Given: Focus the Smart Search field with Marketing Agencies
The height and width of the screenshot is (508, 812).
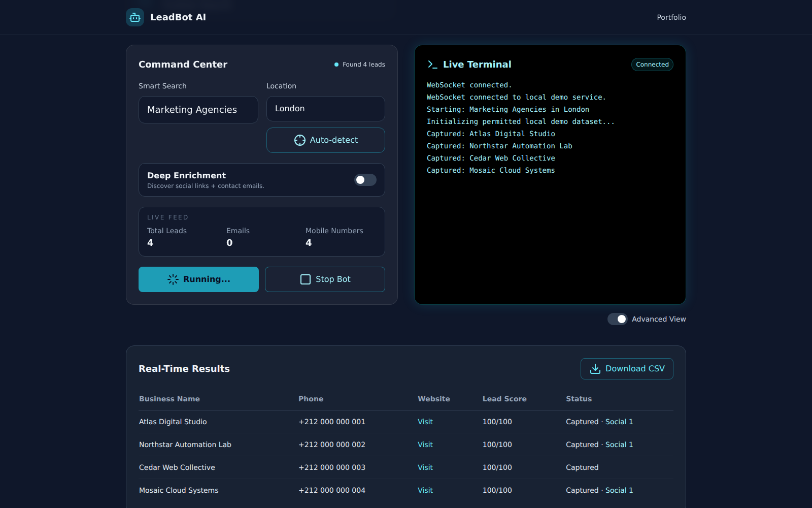Looking at the screenshot, I should click(198, 110).
